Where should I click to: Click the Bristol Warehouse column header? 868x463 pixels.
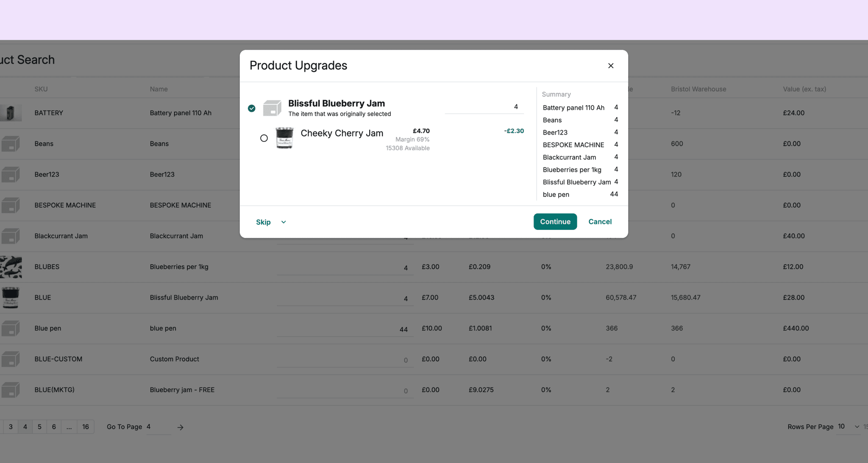pyautogui.click(x=698, y=89)
